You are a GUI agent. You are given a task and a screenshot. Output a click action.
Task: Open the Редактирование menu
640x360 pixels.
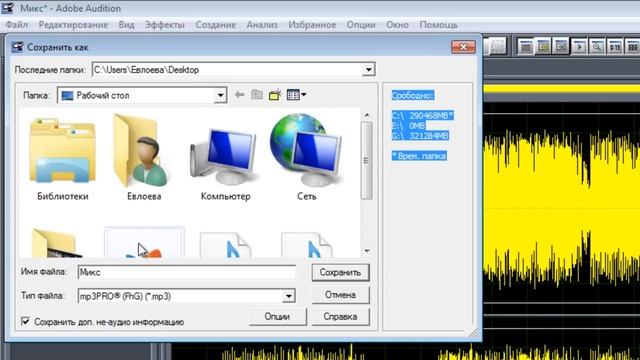click(73, 25)
